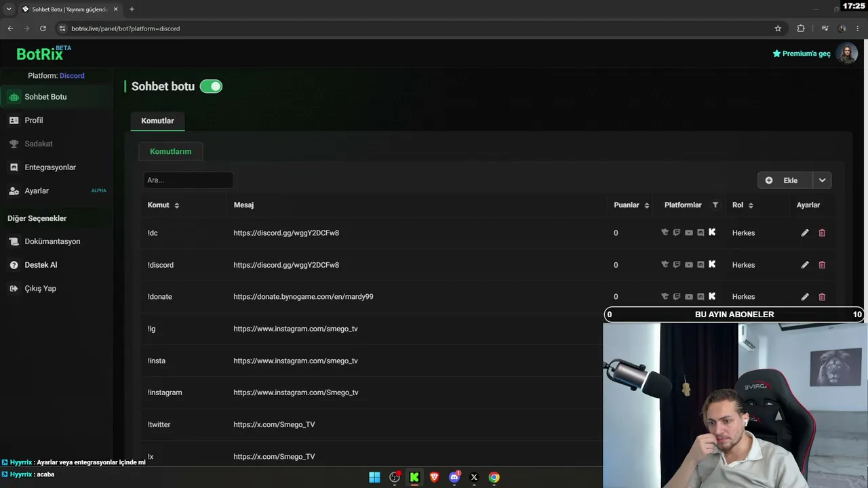Click the !donate bynogame message text
Viewport: 868px width, 488px height.
coord(303,297)
